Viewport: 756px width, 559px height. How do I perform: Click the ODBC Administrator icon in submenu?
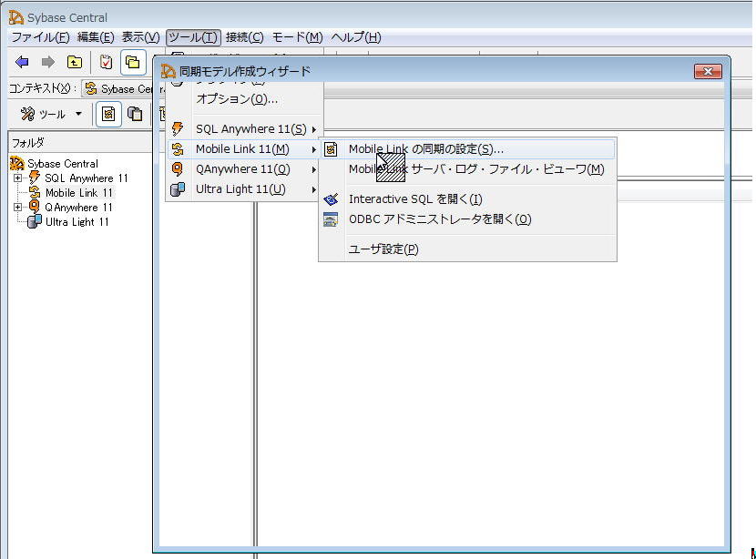click(331, 219)
